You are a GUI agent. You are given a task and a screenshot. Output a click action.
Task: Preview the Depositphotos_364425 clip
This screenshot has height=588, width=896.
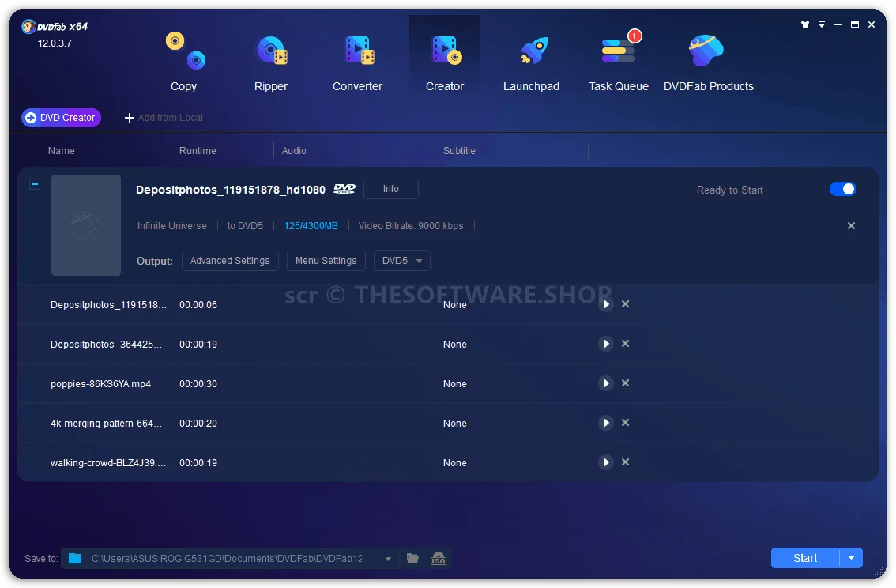pos(606,344)
